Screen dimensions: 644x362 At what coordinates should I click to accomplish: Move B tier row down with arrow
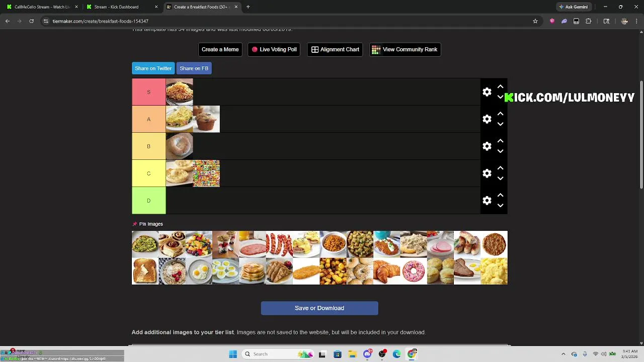(500, 151)
